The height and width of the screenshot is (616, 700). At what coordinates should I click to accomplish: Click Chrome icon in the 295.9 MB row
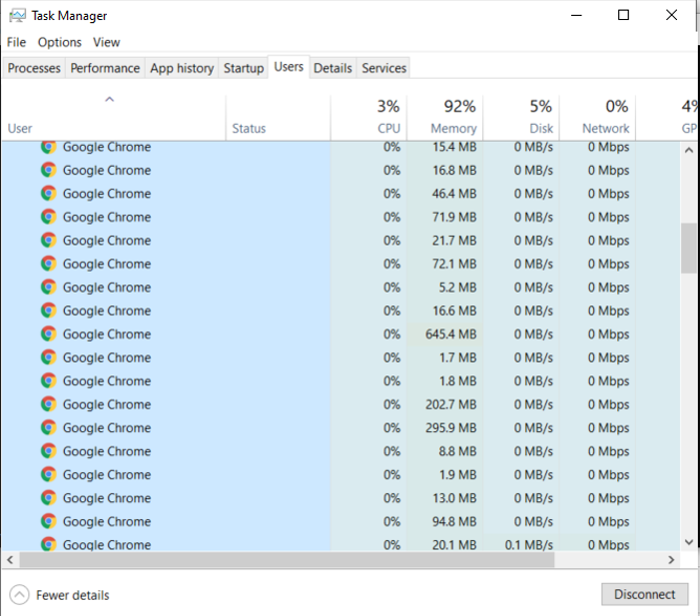(x=49, y=427)
